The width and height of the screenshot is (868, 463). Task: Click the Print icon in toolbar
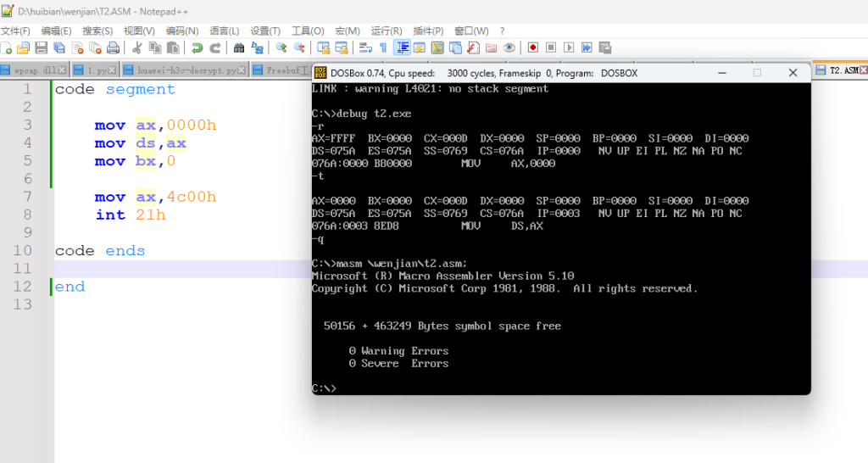click(x=111, y=47)
